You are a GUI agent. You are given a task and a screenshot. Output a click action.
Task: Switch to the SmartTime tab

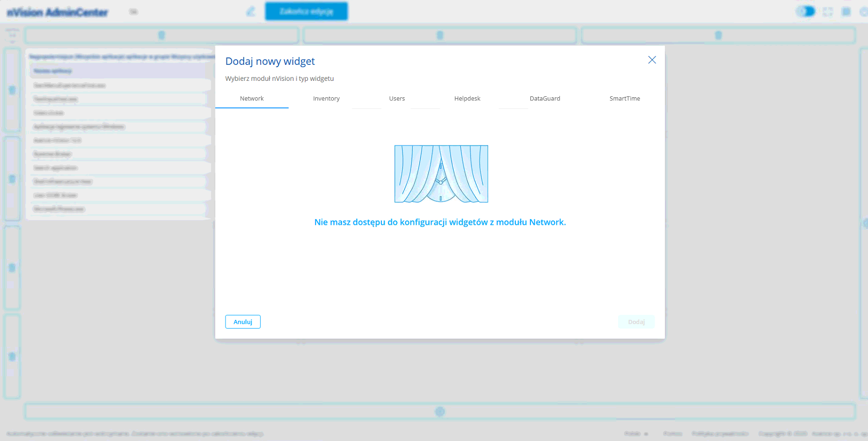(624, 98)
